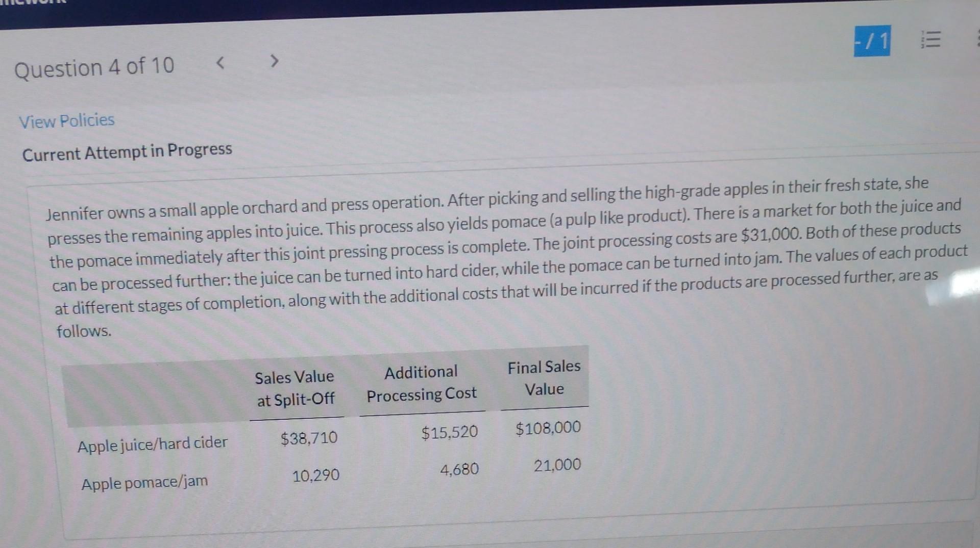Click the $38,710 split-off value cell
This screenshot has height=548, width=980.
[309, 438]
